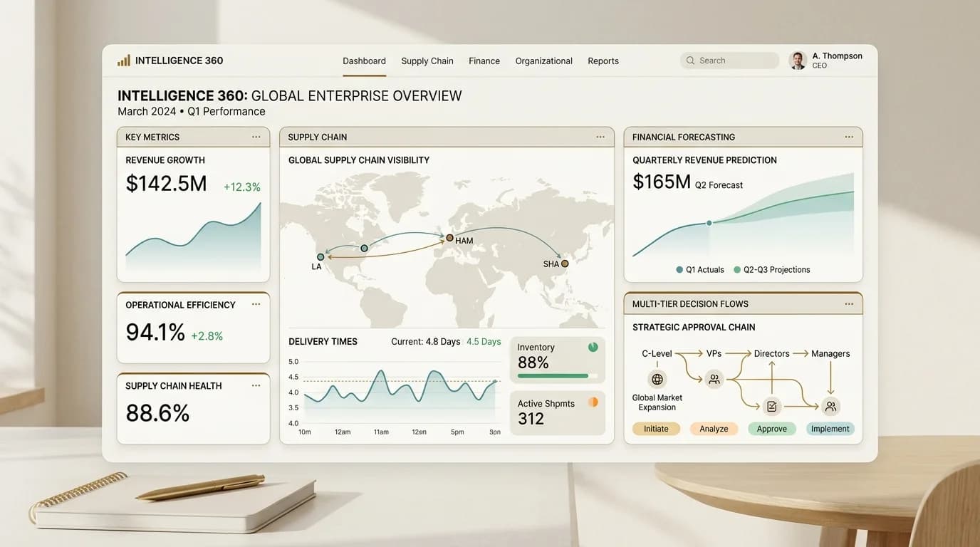Click the Quarterly Revenue Prediction heading

(x=704, y=160)
